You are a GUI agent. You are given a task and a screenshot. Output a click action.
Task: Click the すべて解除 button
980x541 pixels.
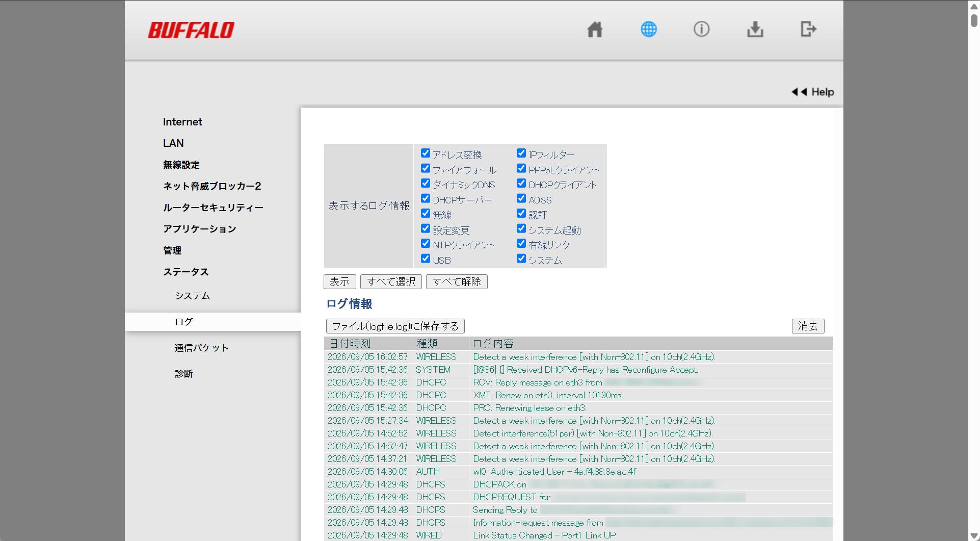457,281
